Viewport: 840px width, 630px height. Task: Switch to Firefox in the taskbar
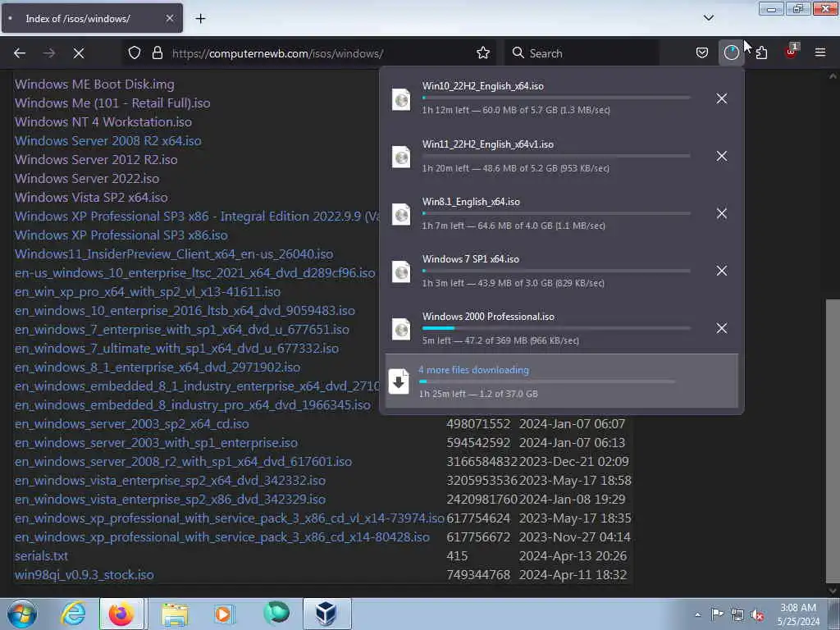click(x=121, y=614)
